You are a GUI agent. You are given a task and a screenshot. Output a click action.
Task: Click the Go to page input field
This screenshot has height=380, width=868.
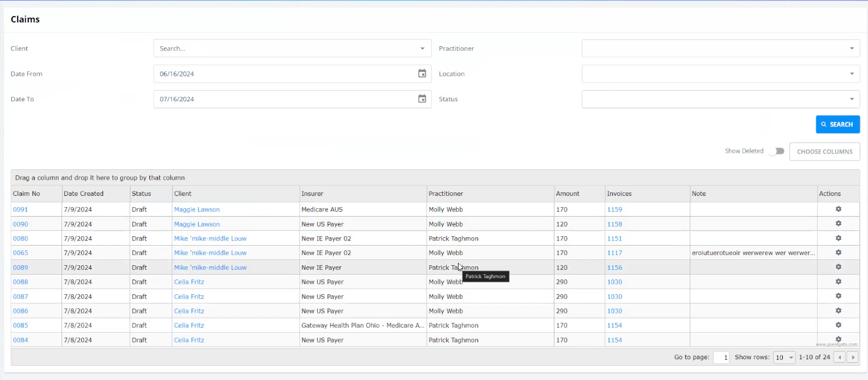[x=721, y=358]
